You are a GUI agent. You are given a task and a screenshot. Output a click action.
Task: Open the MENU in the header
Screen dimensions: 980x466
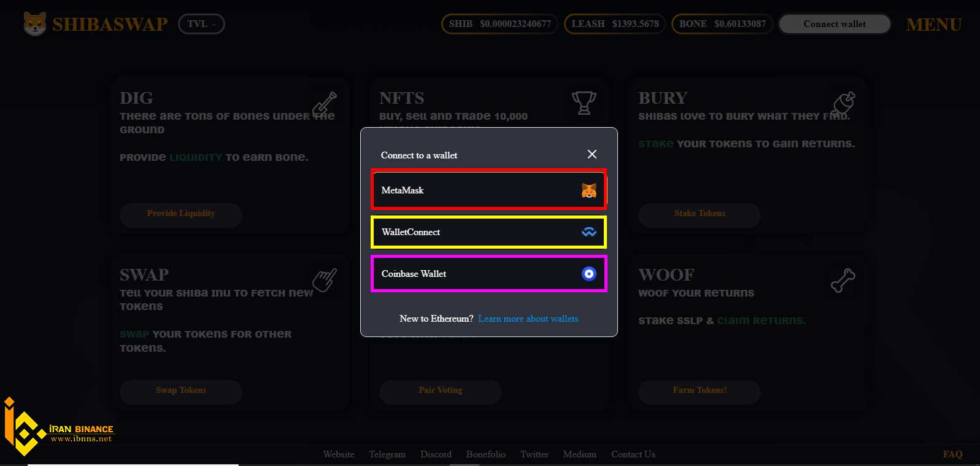point(933,25)
